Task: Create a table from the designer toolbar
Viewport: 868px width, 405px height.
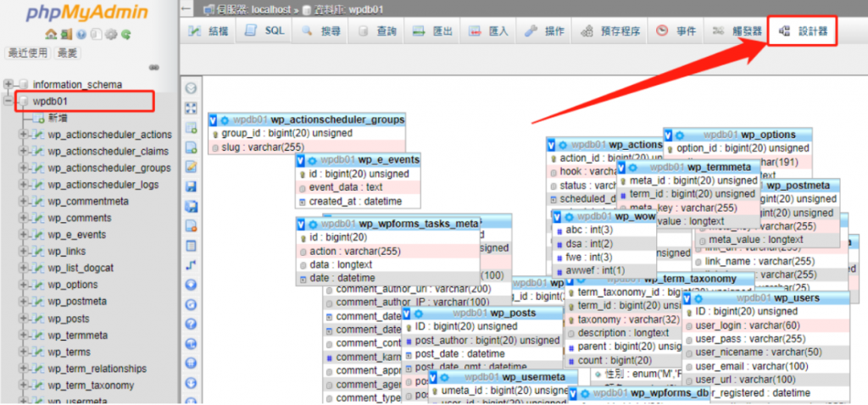Action: (x=191, y=246)
